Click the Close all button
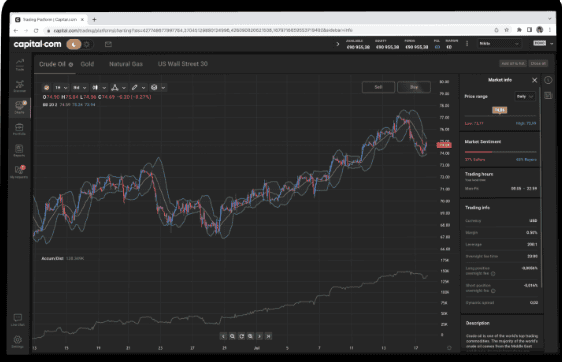 [538, 63]
